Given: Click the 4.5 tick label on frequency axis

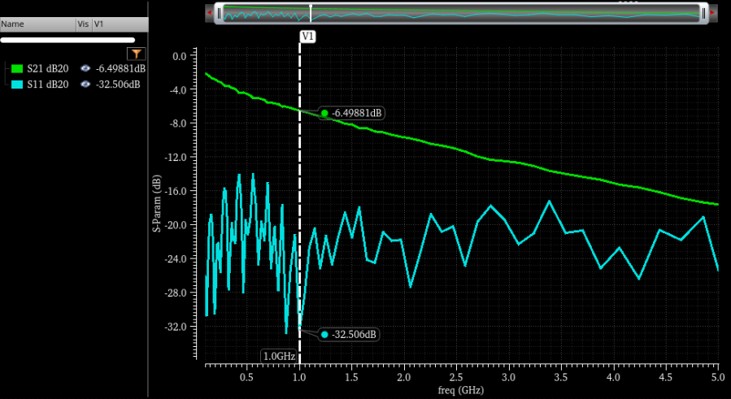Looking at the screenshot, I should click(x=666, y=376).
